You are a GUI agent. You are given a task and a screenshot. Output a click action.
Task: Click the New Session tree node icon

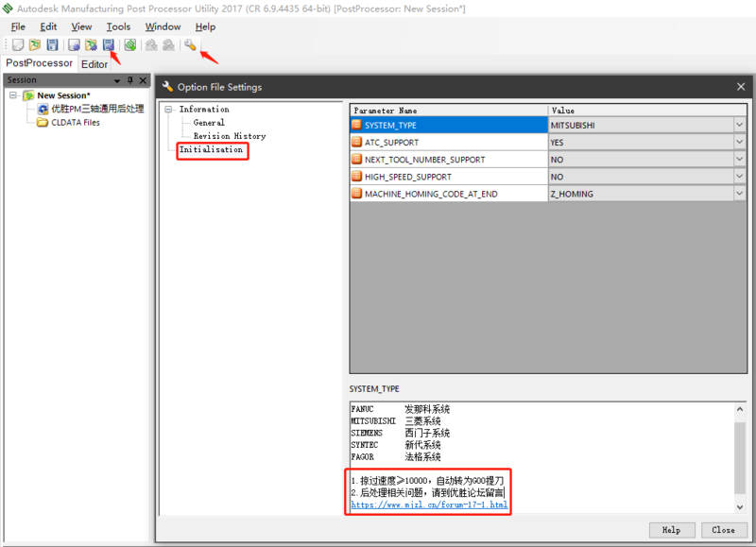29,95
